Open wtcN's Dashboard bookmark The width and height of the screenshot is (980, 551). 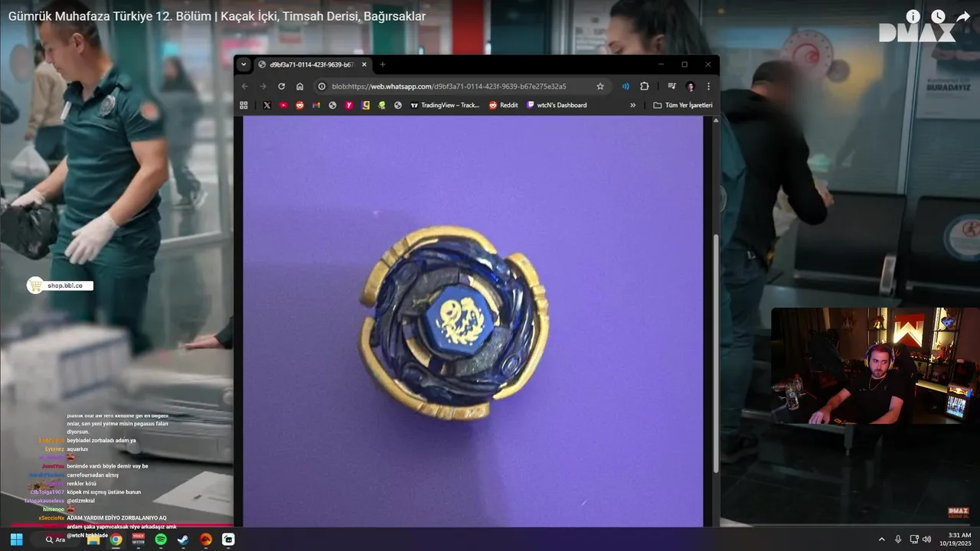(557, 105)
